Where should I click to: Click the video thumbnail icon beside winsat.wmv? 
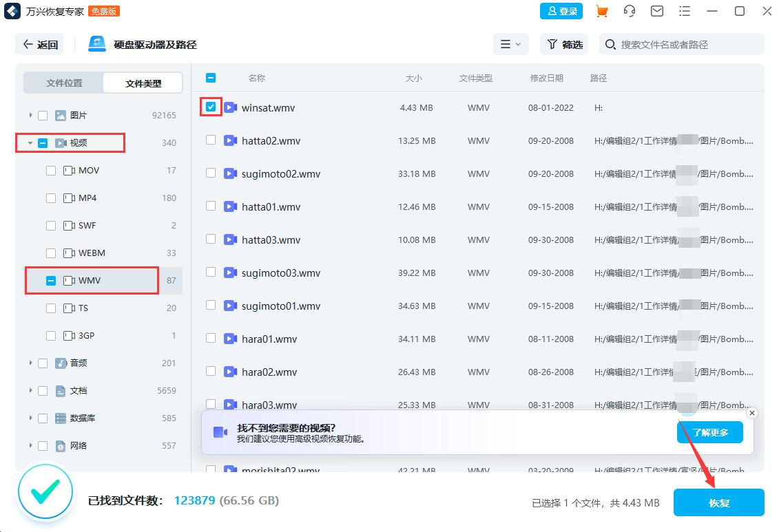tap(230, 107)
